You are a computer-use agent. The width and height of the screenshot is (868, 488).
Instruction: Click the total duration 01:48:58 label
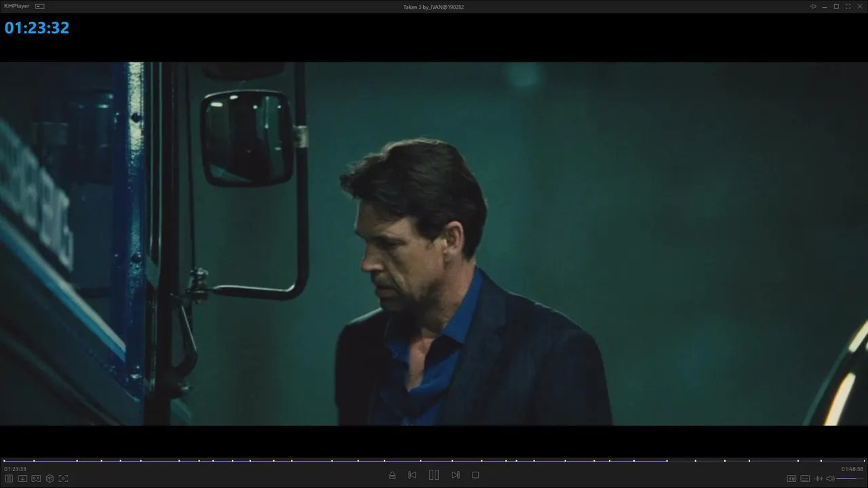coord(852,469)
